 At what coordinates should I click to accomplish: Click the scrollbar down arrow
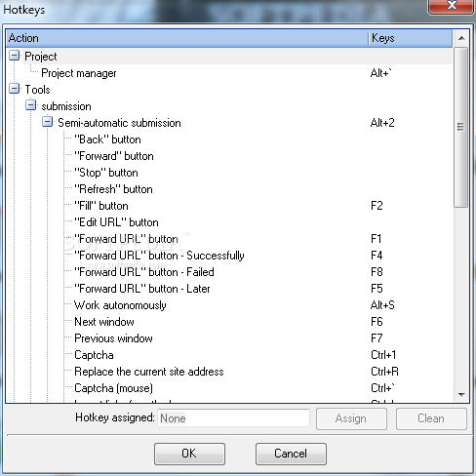(x=461, y=395)
